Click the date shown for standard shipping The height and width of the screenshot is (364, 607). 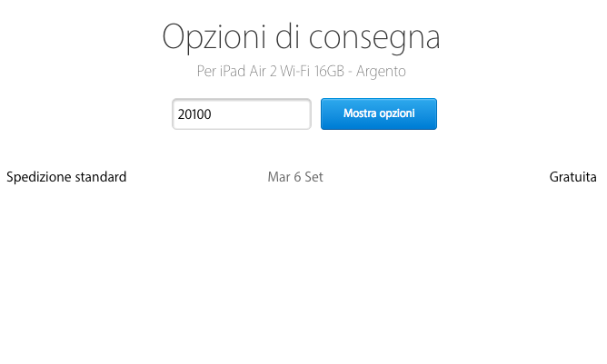tap(295, 177)
